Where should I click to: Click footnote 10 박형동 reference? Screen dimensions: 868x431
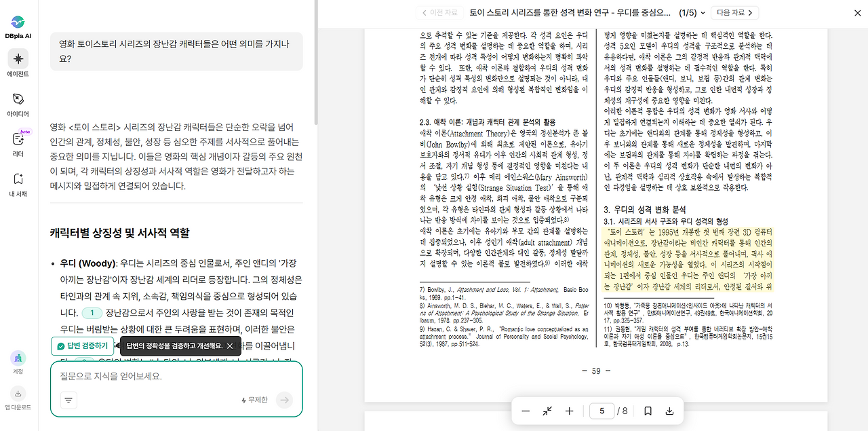tap(688, 313)
